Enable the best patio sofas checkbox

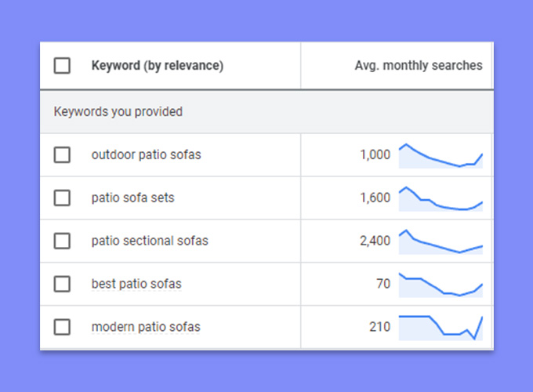(x=62, y=284)
